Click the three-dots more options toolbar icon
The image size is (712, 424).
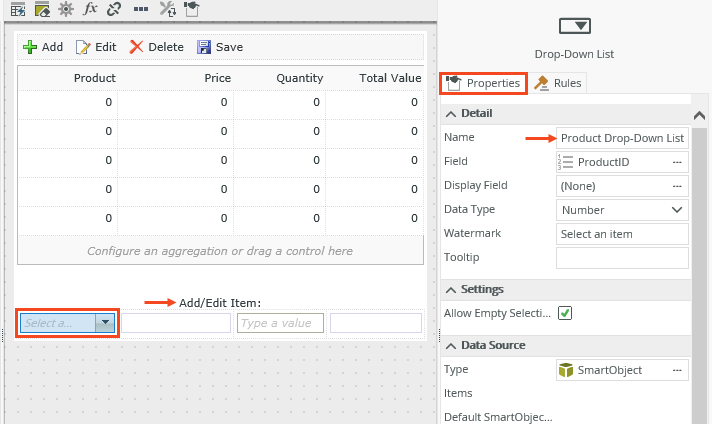pos(141,9)
